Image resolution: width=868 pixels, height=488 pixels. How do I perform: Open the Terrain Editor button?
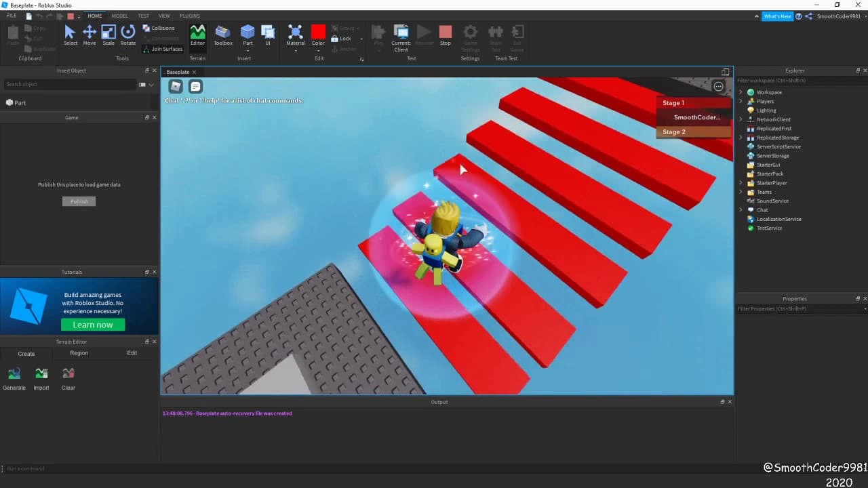(x=197, y=35)
